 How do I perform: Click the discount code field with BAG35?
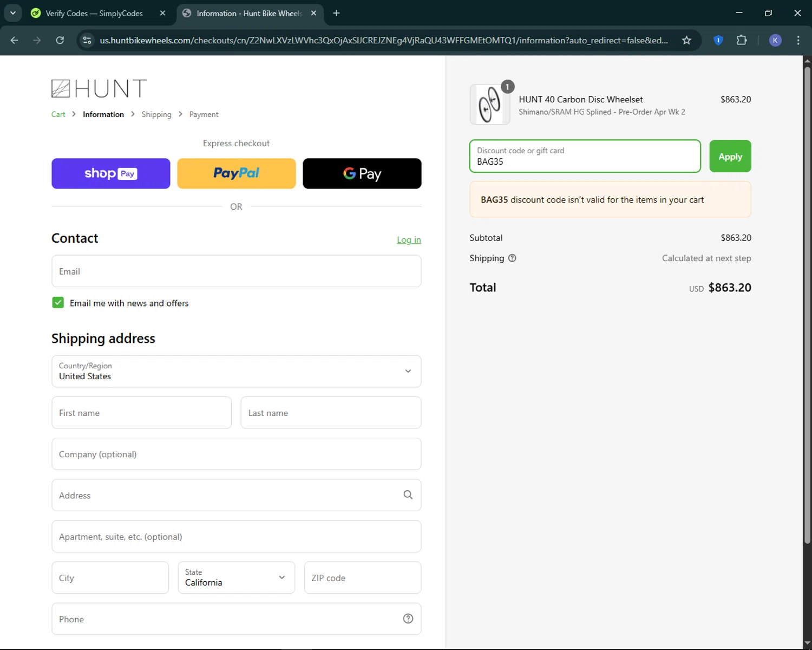pyautogui.click(x=585, y=156)
